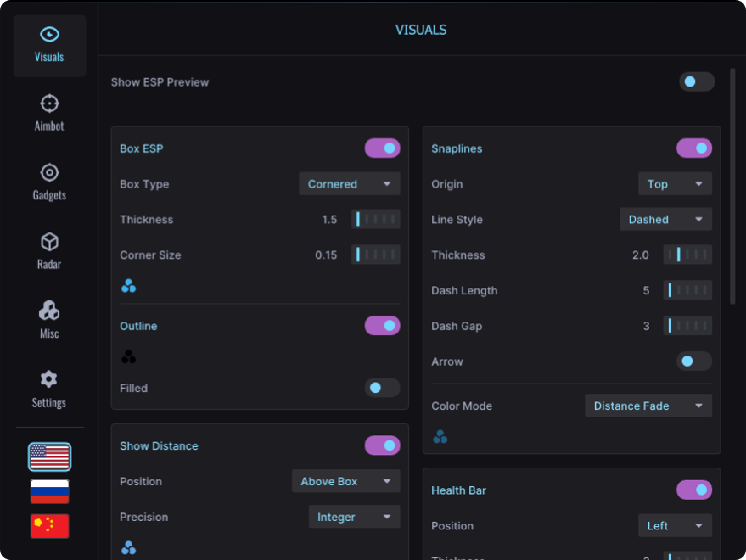
Task: Open the Visuals eye icon tab
Action: (x=49, y=34)
